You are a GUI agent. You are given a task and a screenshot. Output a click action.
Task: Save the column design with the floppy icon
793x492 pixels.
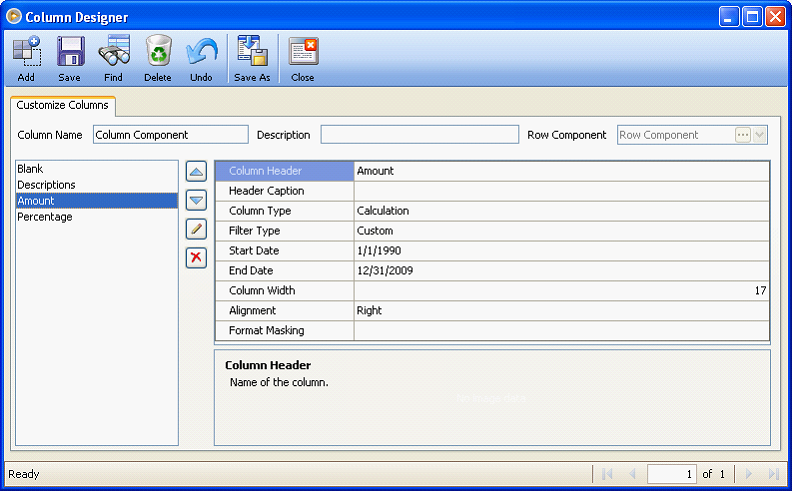(70, 51)
